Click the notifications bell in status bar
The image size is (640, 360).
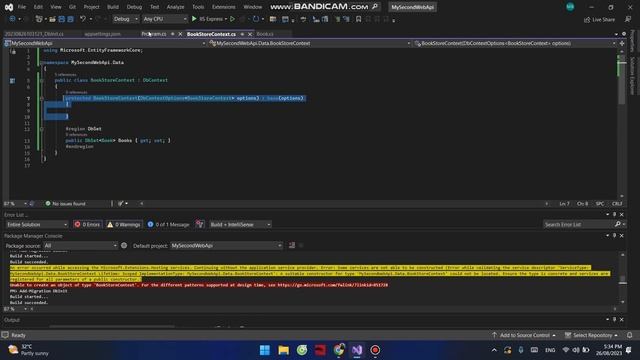629,335
